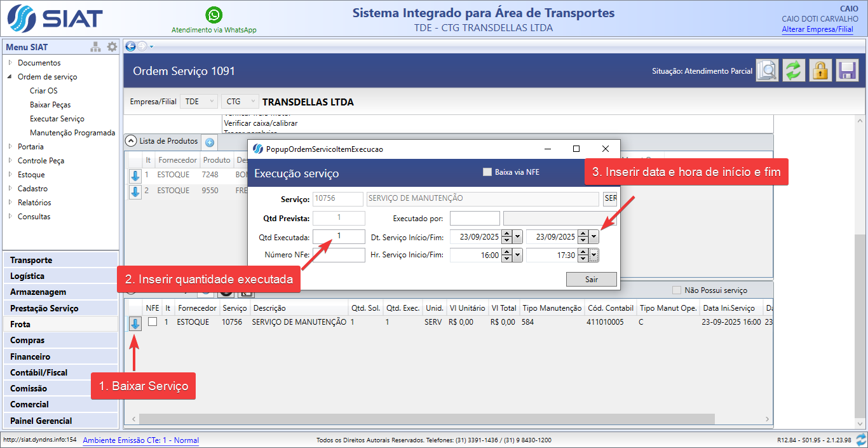Open the Menu SIAT gear settings icon
Screen dimensions: 868x448
pos(112,46)
